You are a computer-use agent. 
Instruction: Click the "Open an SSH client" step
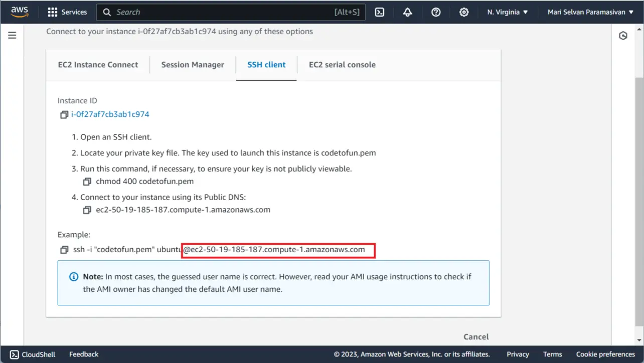coord(116,137)
